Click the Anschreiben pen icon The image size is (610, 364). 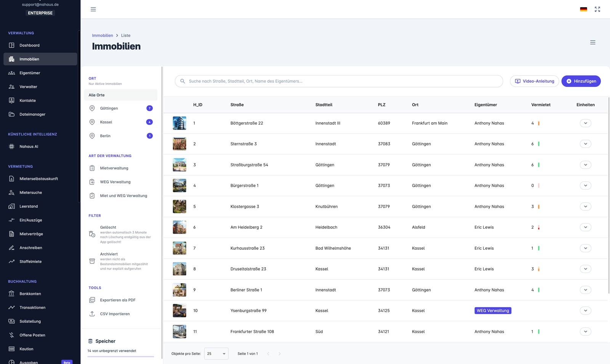coord(11,248)
